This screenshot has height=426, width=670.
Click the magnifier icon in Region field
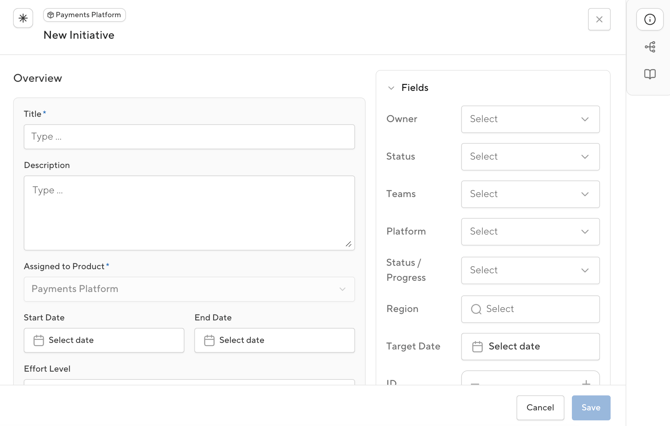(476, 309)
